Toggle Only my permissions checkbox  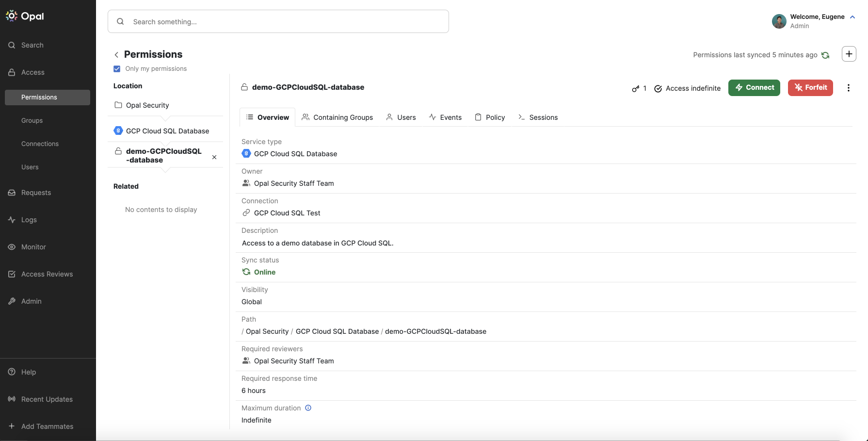117,69
